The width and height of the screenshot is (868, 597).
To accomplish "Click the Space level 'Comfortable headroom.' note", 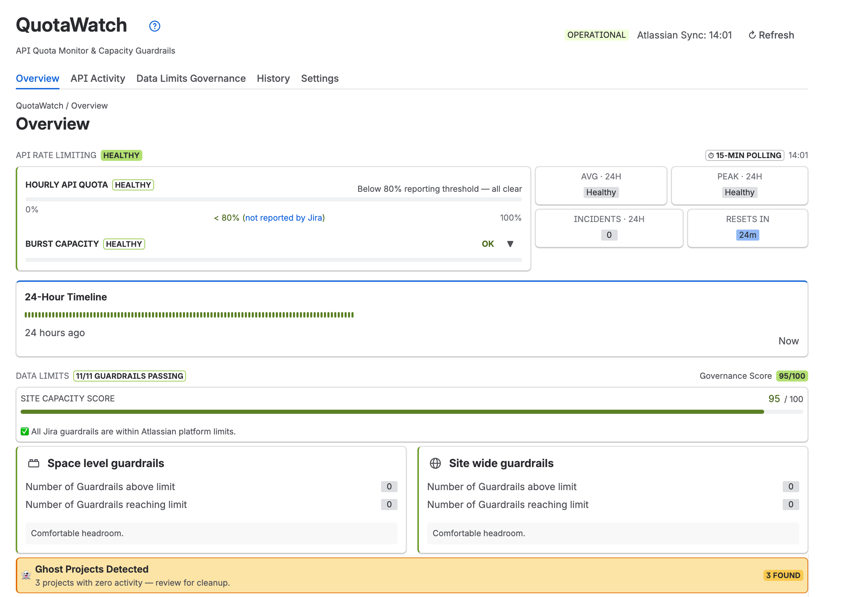I will coord(211,533).
